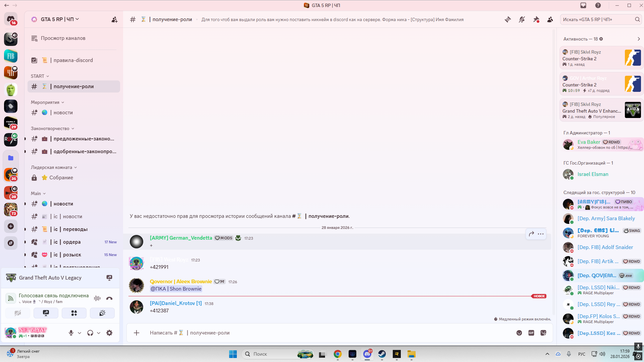Toggle headphones deafen

click(x=90, y=333)
